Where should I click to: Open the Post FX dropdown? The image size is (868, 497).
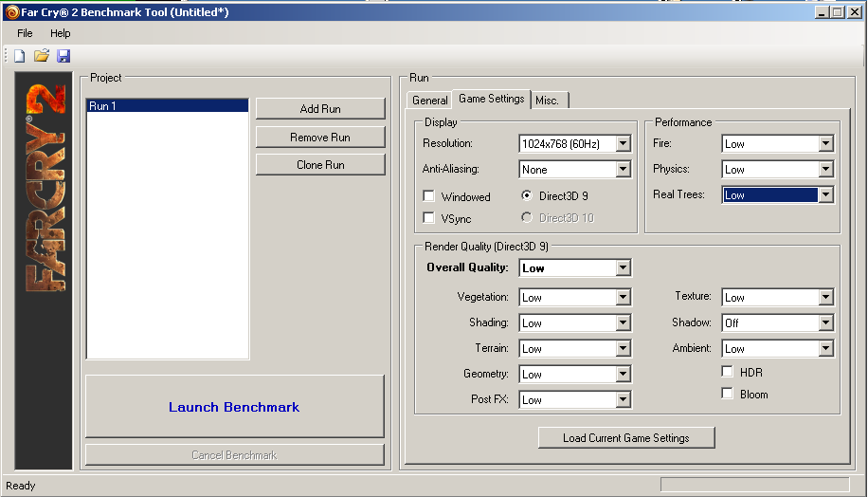click(x=575, y=400)
